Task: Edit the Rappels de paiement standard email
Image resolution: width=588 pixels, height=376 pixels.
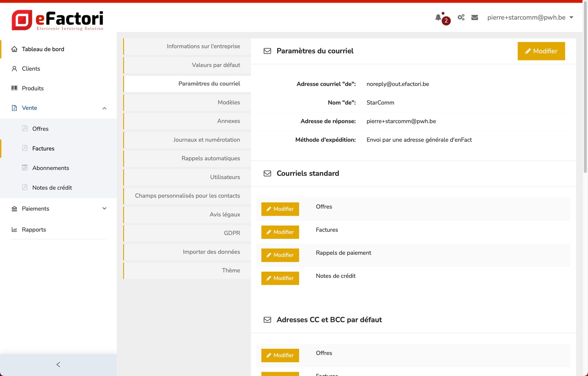Action: [280, 255]
